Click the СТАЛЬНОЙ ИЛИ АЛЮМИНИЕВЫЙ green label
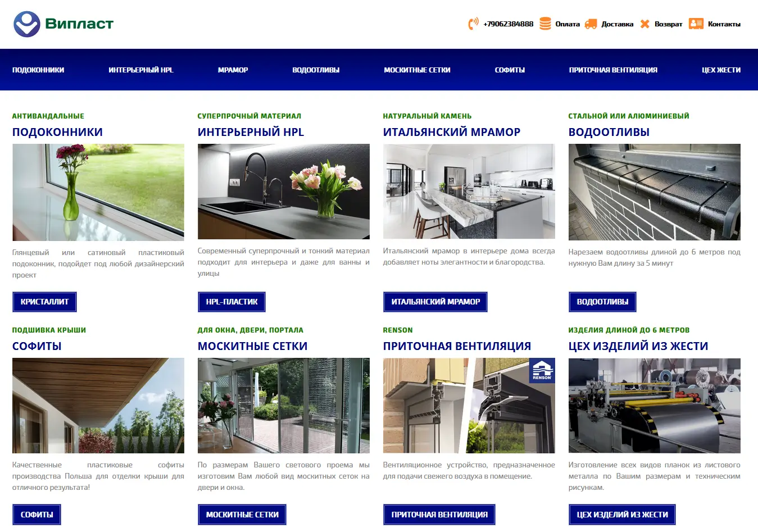The height and width of the screenshot is (532, 758). pos(629,116)
